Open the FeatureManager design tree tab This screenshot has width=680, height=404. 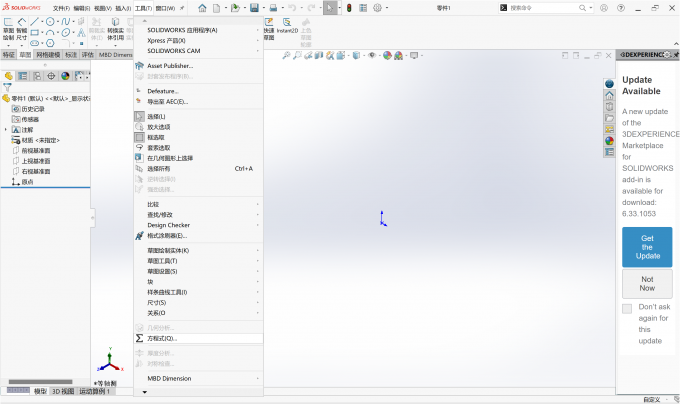[8, 76]
